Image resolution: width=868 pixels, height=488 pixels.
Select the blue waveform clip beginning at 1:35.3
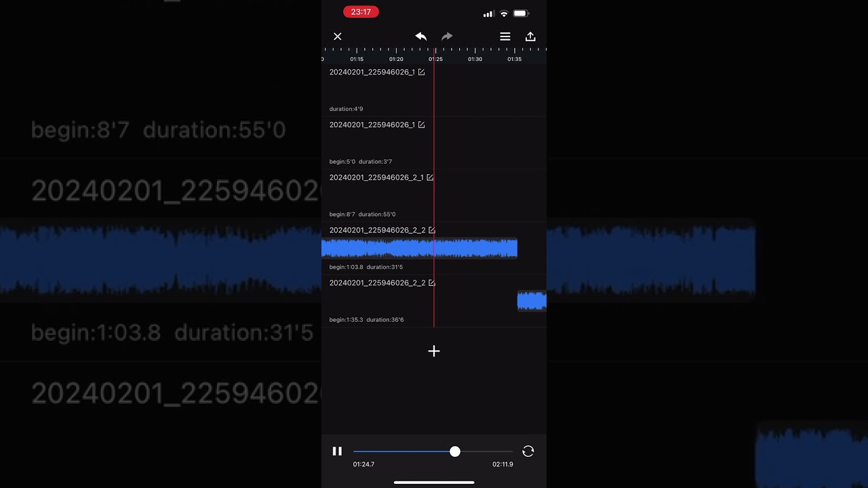pyautogui.click(x=532, y=301)
